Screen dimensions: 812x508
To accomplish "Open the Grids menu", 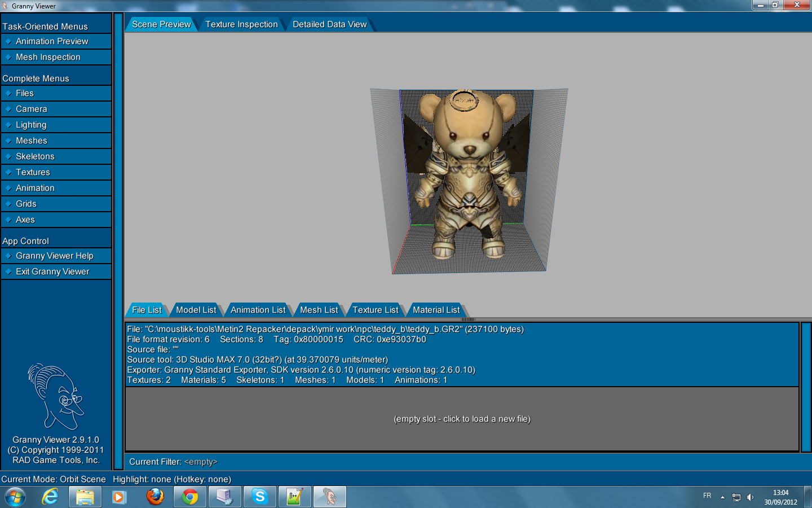I will pyautogui.click(x=56, y=204).
